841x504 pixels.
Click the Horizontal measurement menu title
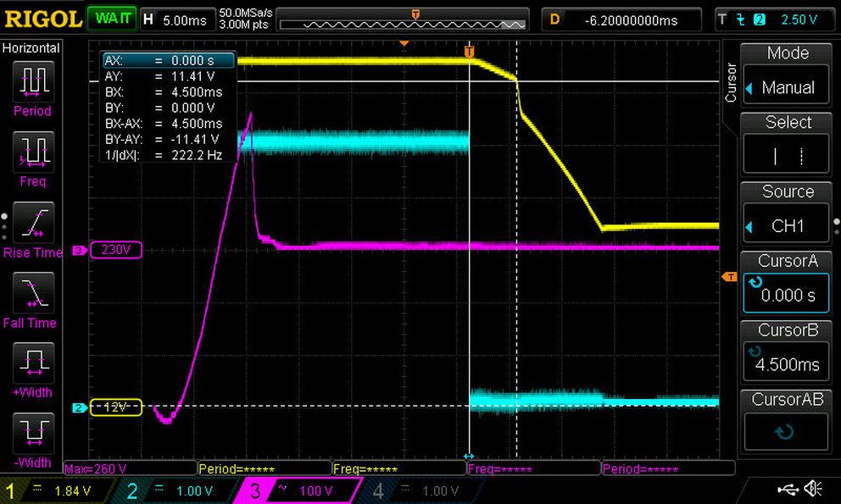(x=31, y=48)
